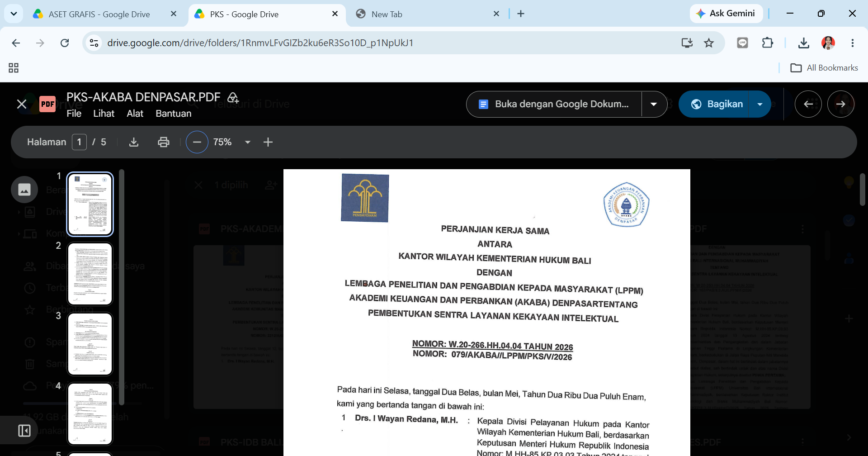Screen dimensions: 868x456
Task: Zoom out with the minus button
Action: coord(197,142)
